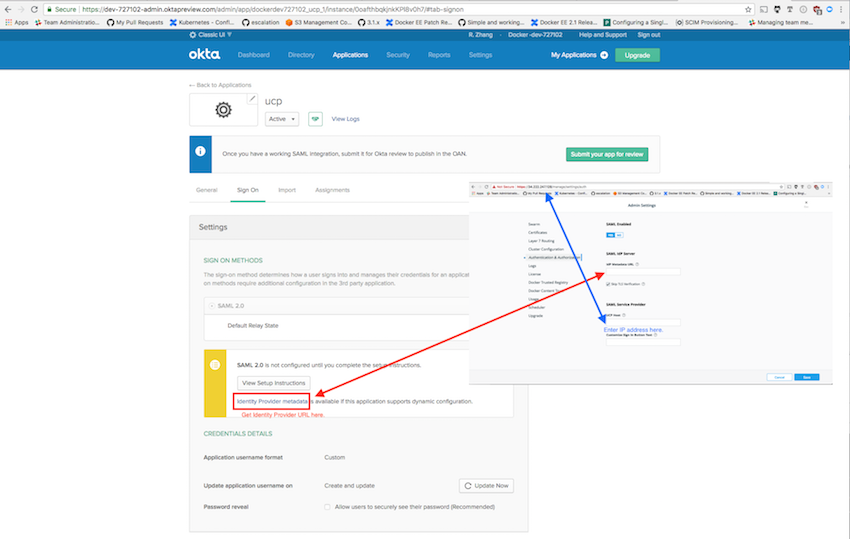Click the green handshake icon next to Active
850x539 pixels.
[x=315, y=118]
